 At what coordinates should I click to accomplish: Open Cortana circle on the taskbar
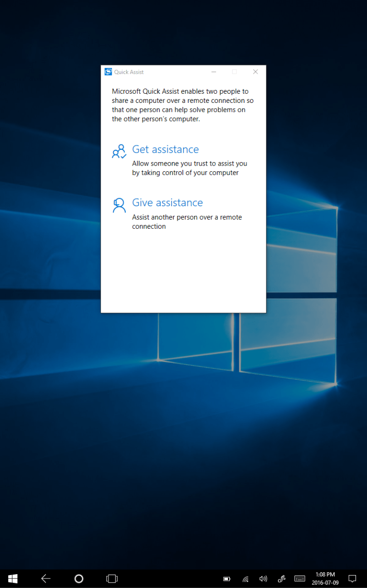tap(79, 578)
